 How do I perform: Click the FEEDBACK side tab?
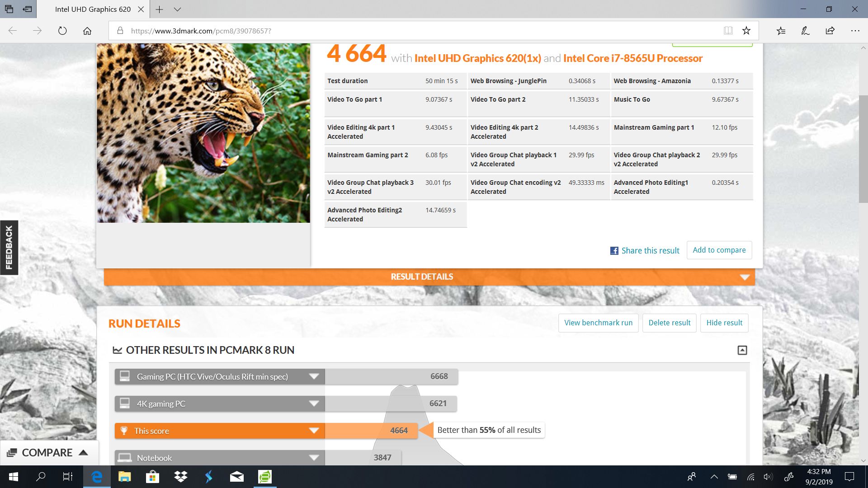coord(9,248)
